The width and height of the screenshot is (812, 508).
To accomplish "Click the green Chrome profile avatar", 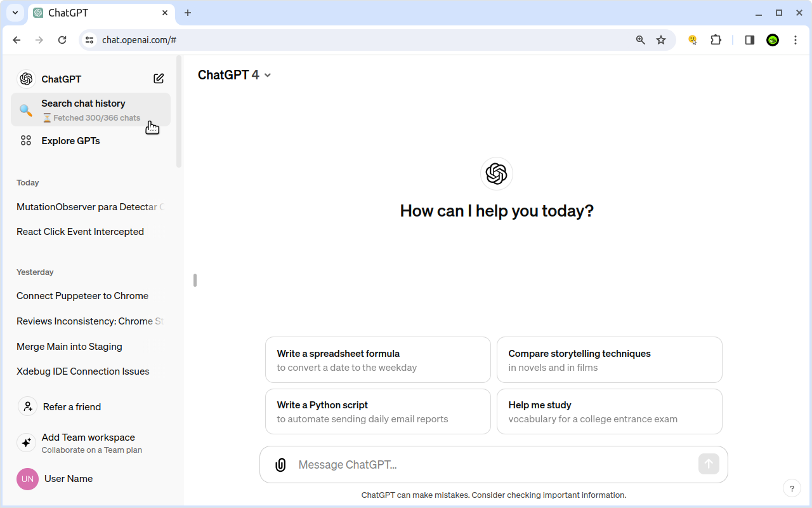I will coord(773,40).
